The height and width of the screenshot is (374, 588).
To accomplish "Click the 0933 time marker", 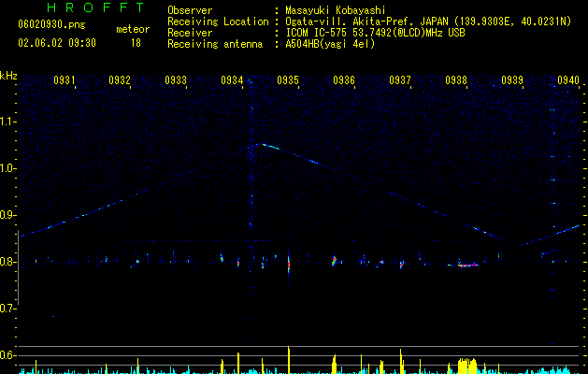I will [176, 79].
